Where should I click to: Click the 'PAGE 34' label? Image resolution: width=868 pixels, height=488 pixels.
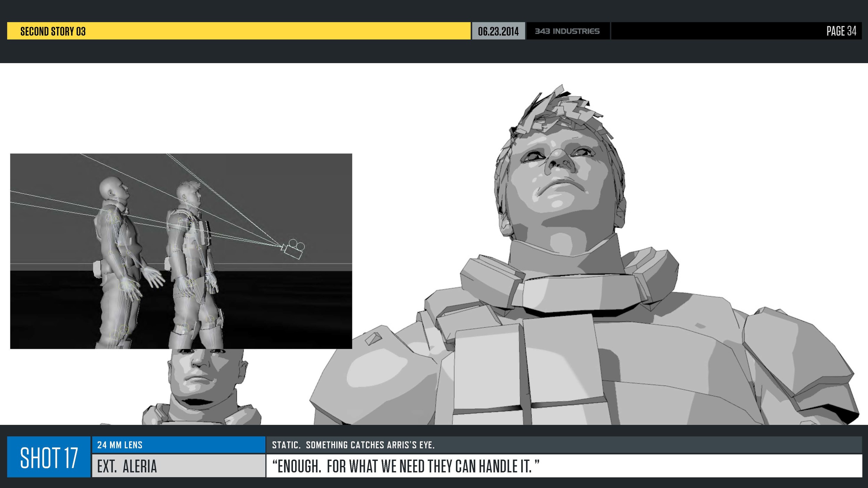coord(841,31)
